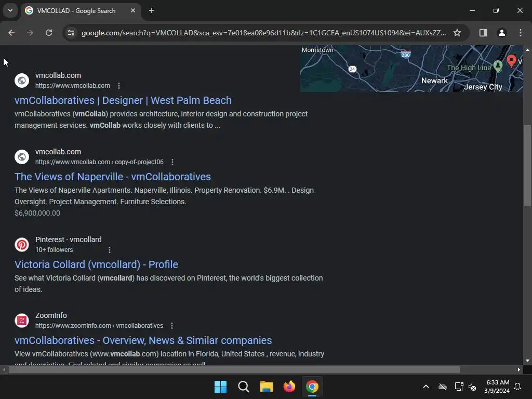Open the Windows Start menu

220,387
